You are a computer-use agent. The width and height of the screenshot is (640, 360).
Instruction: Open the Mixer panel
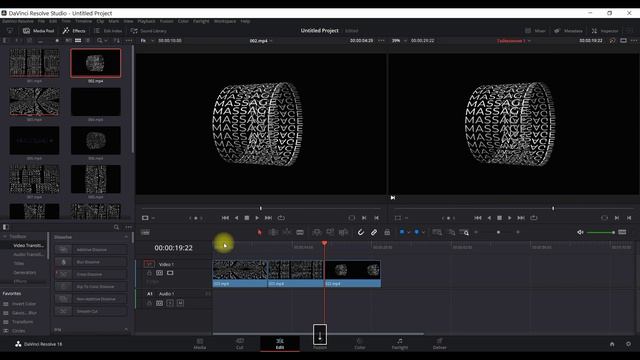[535, 31]
